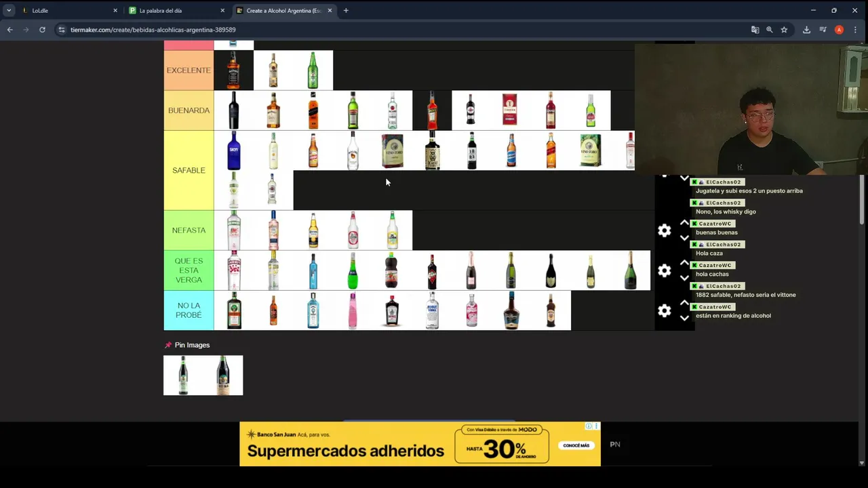The height and width of the screenshot is (488, 868).
Task: Select green Vino Toro carton in SAFABLE
Action: click(x=590, y=150)
